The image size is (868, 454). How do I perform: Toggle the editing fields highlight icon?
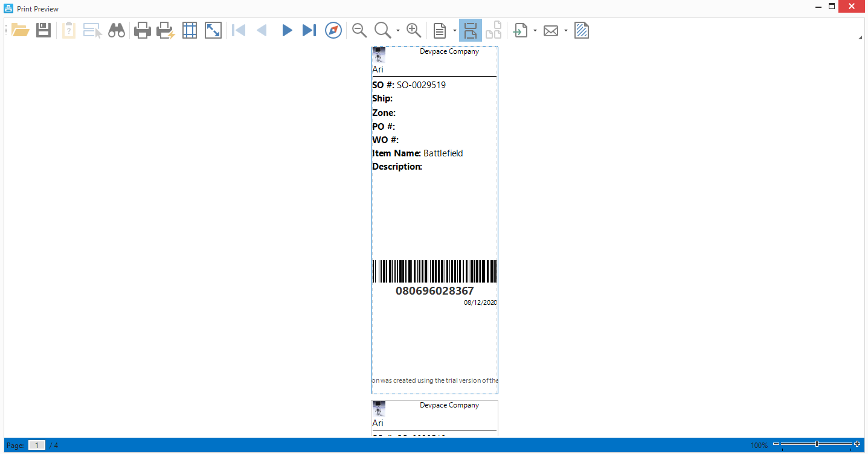coord(92,30)
